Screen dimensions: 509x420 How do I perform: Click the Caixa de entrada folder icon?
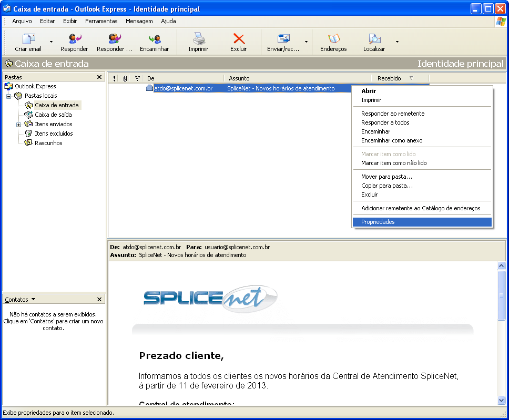click(28, 105)
